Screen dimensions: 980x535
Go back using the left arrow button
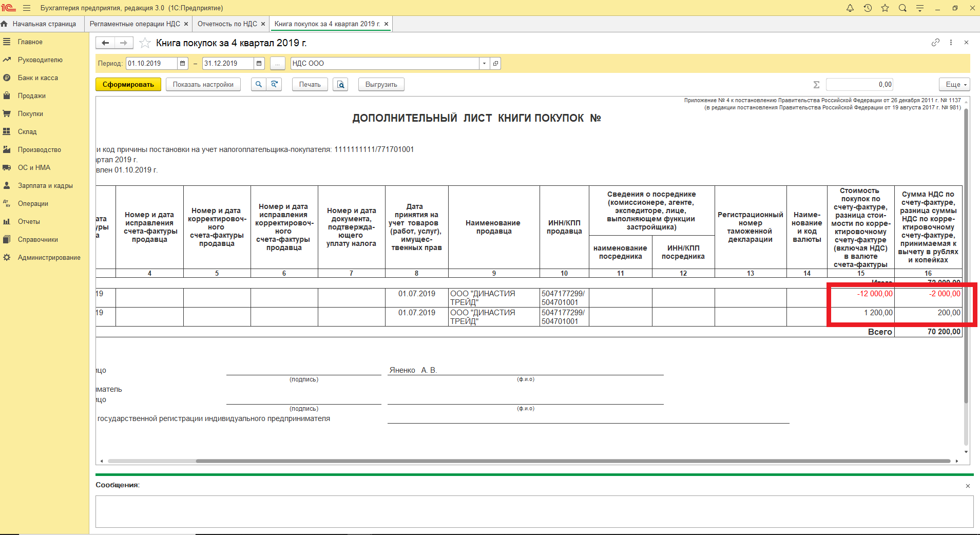(105, 43)
